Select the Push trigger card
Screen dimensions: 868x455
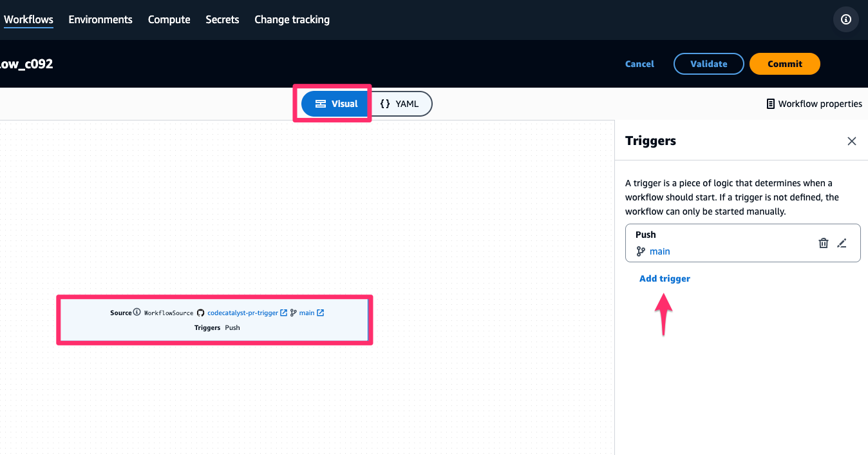(743, 243)
